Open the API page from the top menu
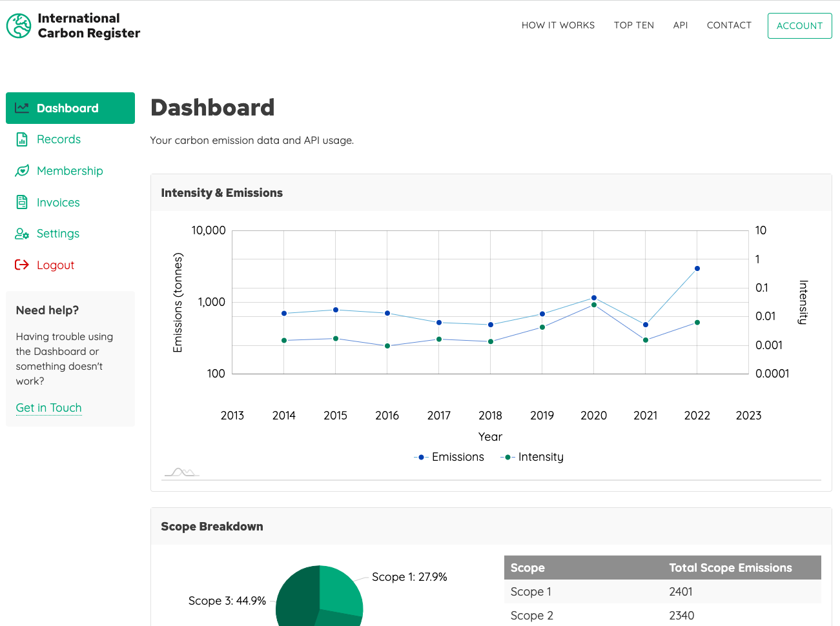The image size is (840, 626). 681,25
